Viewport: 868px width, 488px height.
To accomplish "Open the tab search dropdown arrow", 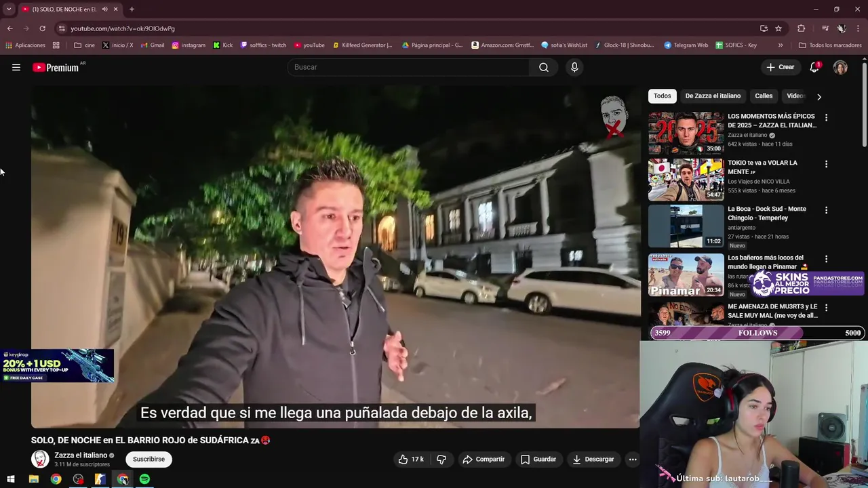I will (x=9, y=9).
